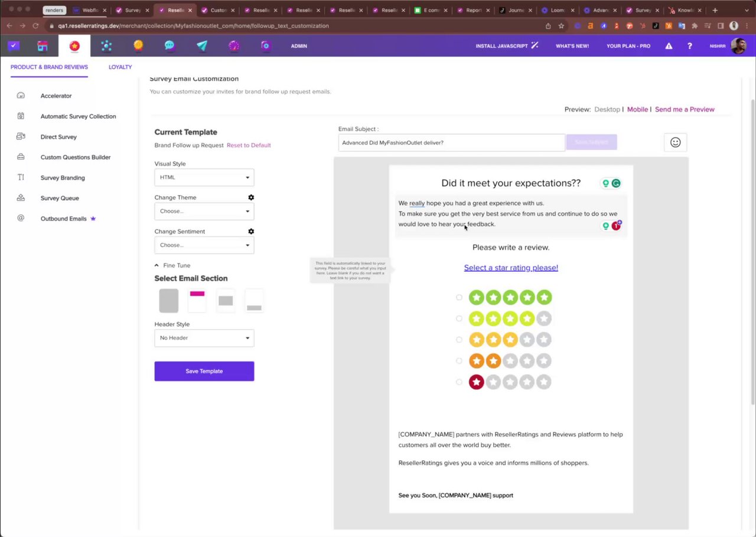Viewport: 756px width, 537px height.
Task: Open the browser extensions puzzle icon
Action: tap(695, 26)
